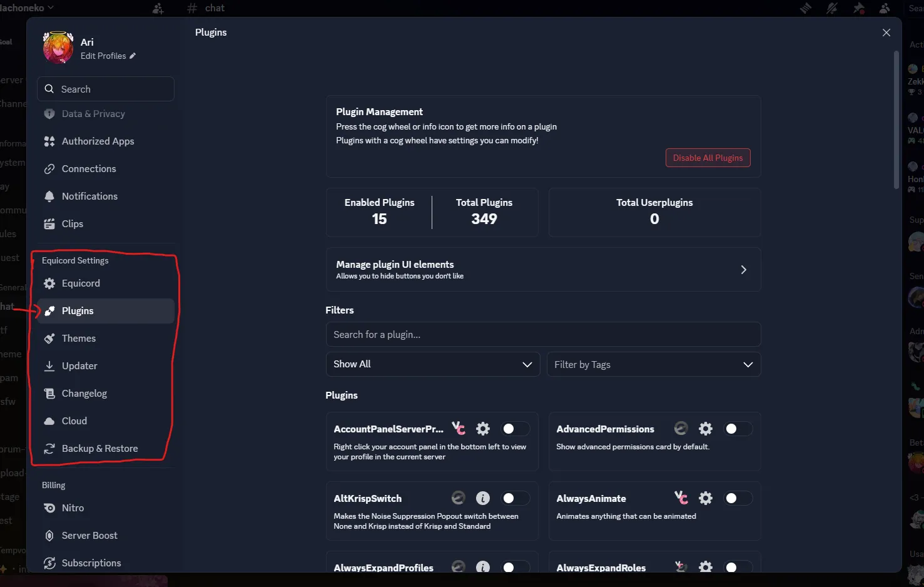The height and width of the screenshot is (587, 924).
Task: Click the settings Search field
Action: tap(105, 89)
